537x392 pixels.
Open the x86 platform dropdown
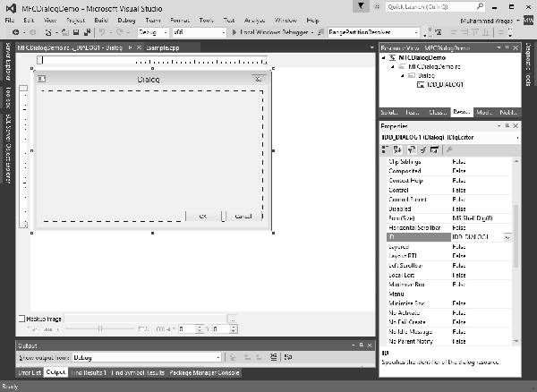[x=224, y=32]
